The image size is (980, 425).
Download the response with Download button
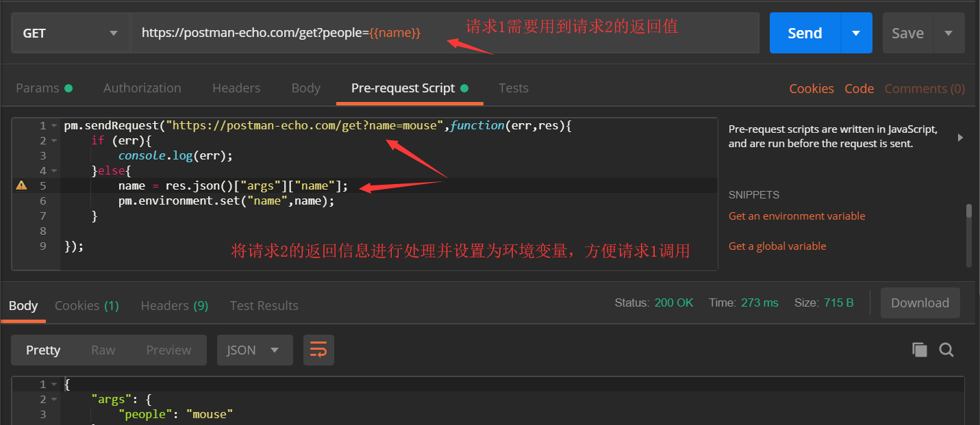(x=920, y=302)
